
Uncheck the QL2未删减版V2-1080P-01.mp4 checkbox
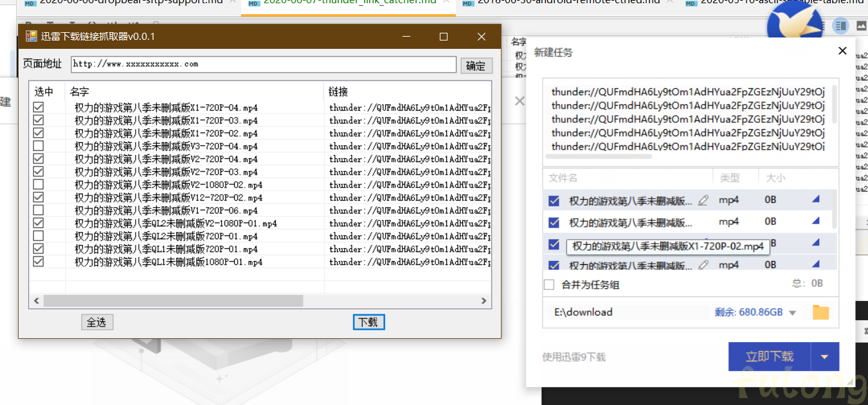[x=39, y=223]
